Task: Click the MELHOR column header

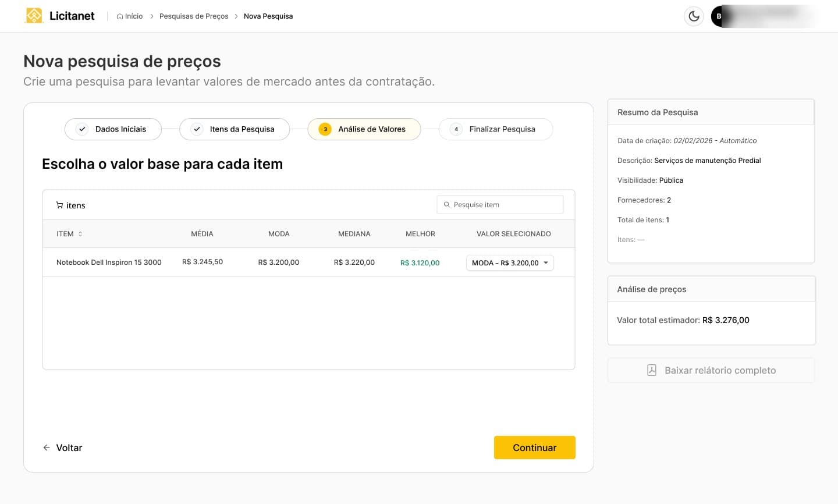Action: point(420,234)
